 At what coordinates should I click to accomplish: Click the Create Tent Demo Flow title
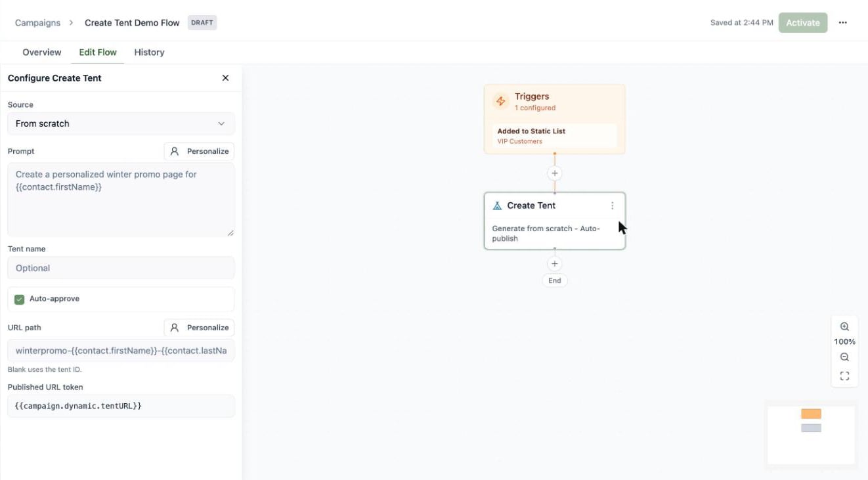coord(132,22)
